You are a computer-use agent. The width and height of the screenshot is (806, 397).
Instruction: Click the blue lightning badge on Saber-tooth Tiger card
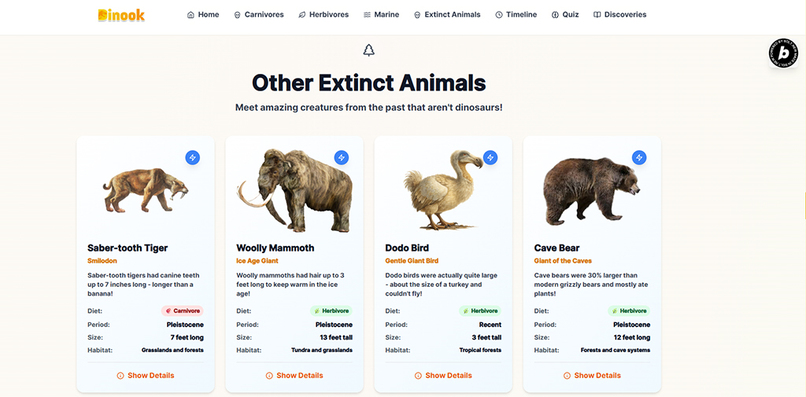(193, 157)
